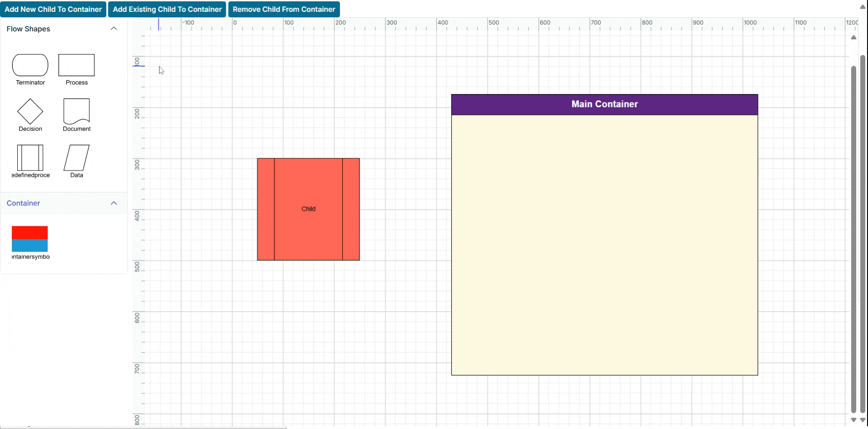The image size is (868, 429).
Task: Click the 400 mark on vertical ruler
Action: [x=137, y=216]
